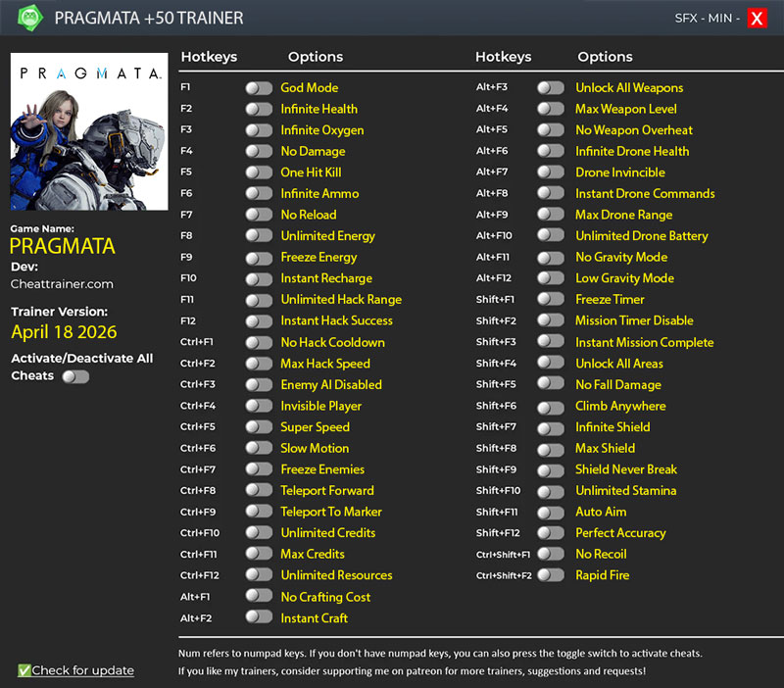This screenshot has width=784, height=688.
Task: Click the PRAGMATA game cover art
Action: tap(89, 131)
